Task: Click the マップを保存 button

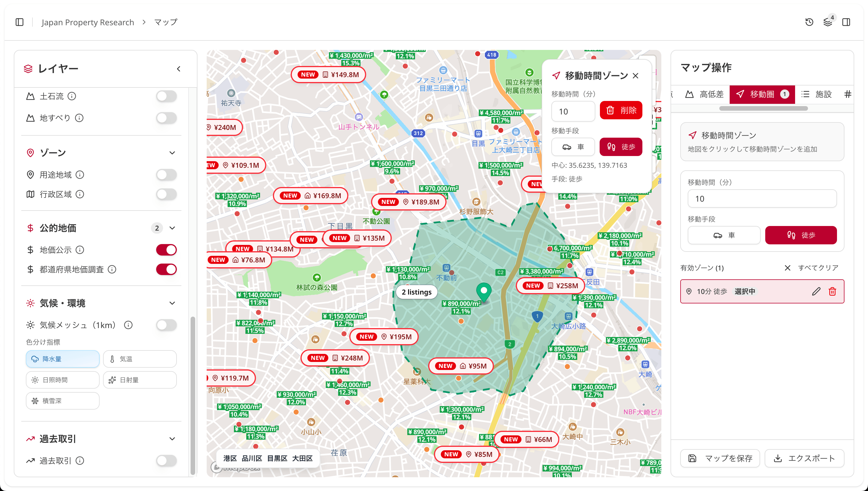Action: (x=720, y=458)
